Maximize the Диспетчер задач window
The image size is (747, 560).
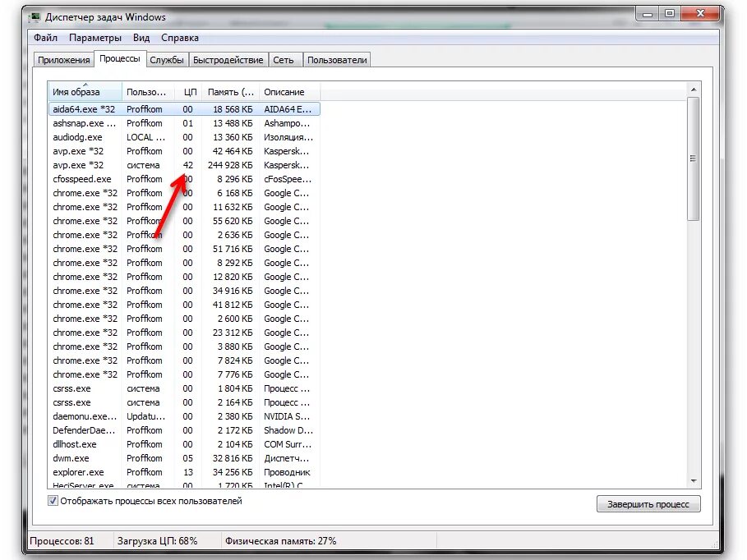coord(670,14)
